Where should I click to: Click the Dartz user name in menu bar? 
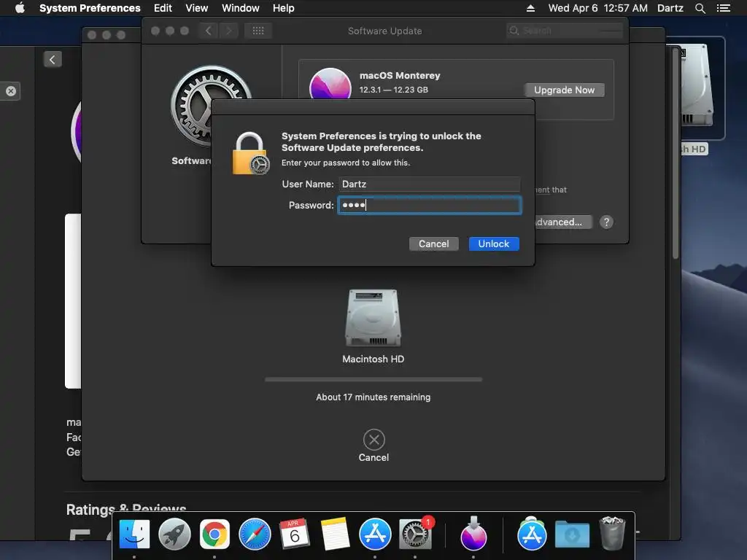point(670,8)
